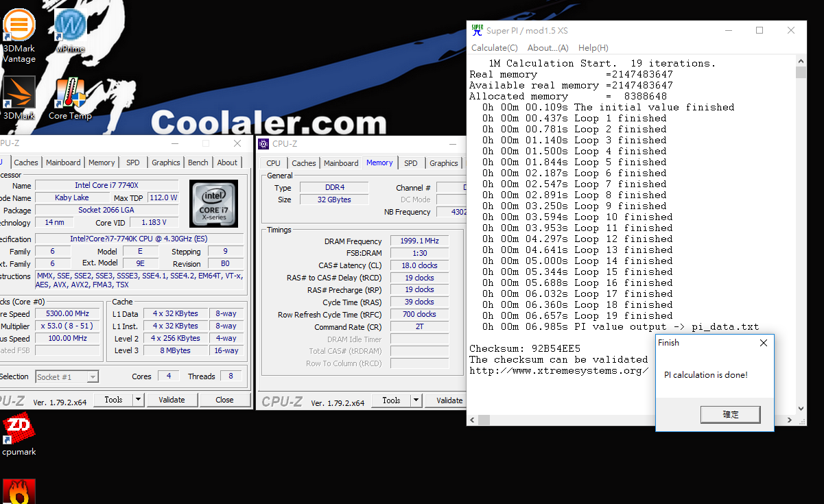This screenshot has width=824, height=504.
Task: Click the PI value output pi_data.txt line
Action: [x=620, y=326]
